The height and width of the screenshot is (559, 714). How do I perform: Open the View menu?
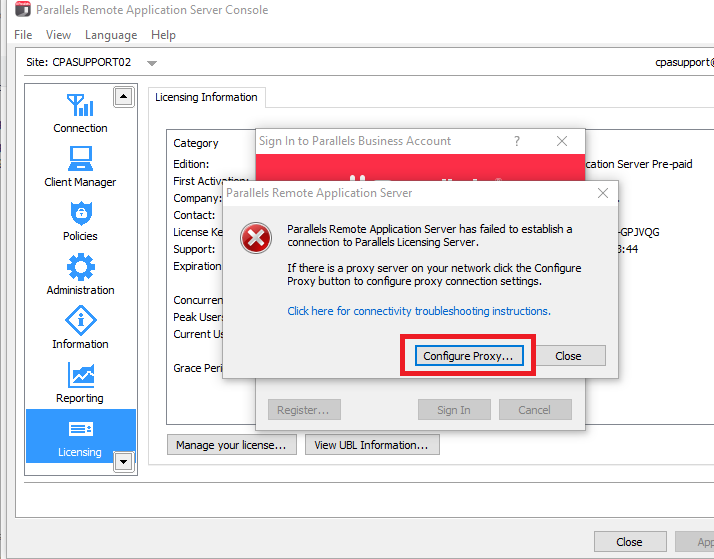click(58, 35)
